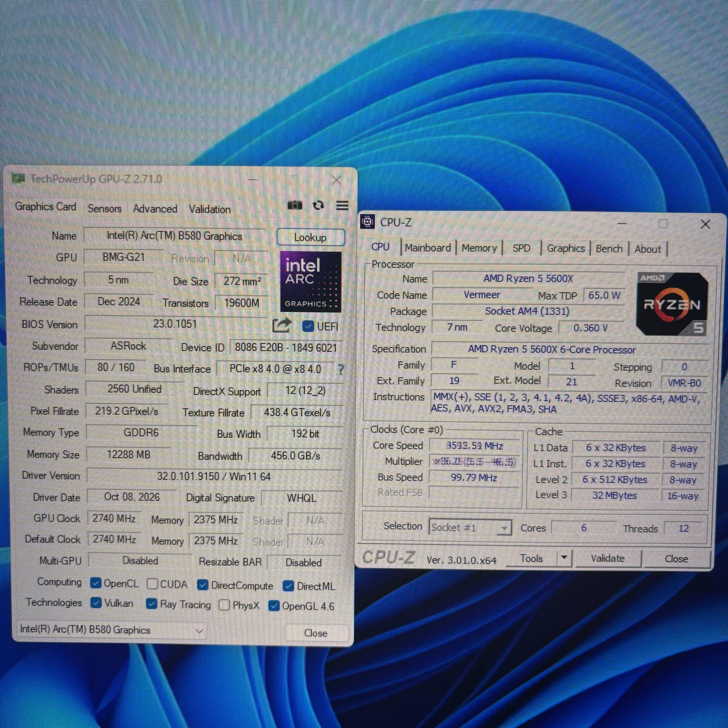The height and width of the screenshot is (728, 728).
Task: Click the Driver Version field 32.0.101.9150
Action: tap(214, 476)
